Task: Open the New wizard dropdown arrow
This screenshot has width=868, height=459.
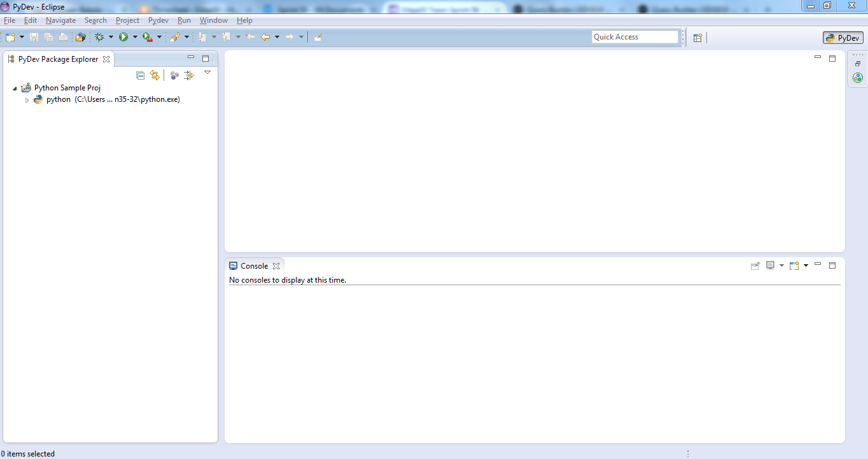Action: click(22, 38)
